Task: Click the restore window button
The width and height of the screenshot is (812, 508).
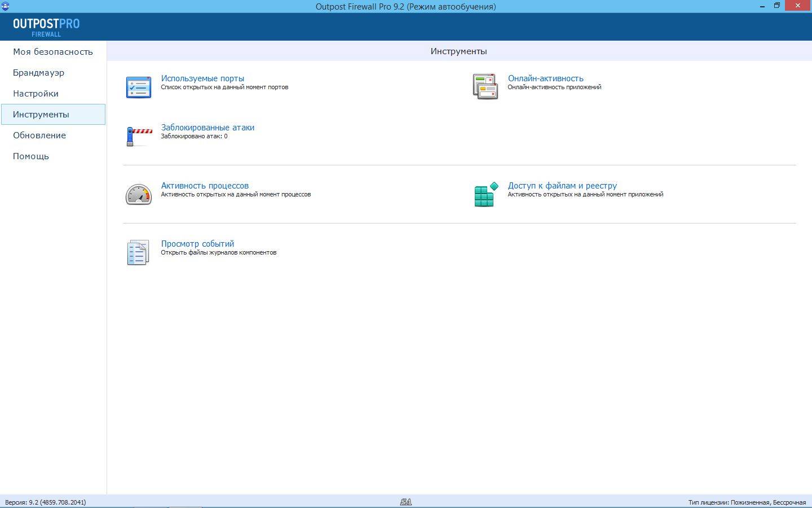Action: click(776, 6)
